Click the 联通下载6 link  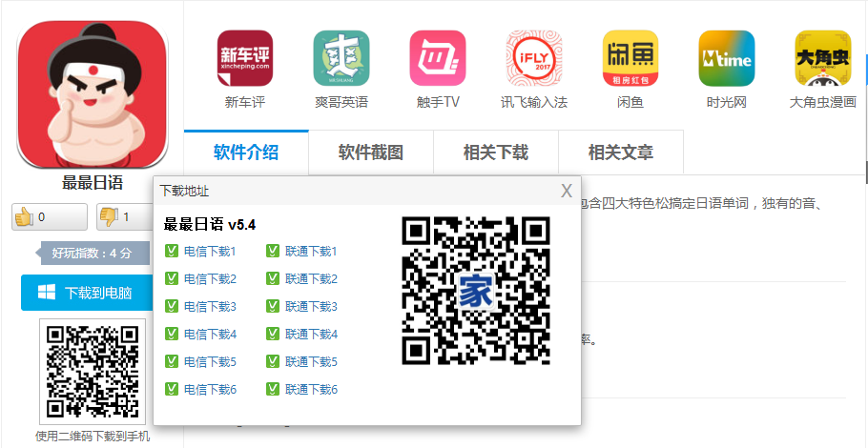(312, 390)
